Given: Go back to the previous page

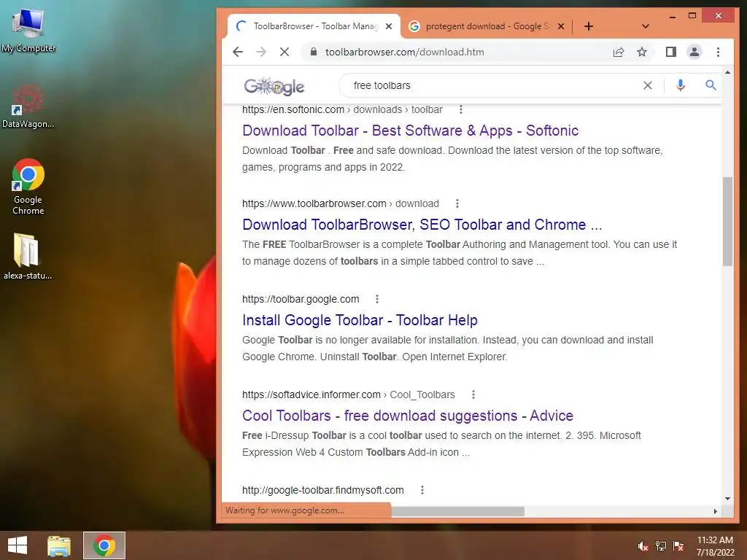Looking at the screenshot, I should click(238, 52).
